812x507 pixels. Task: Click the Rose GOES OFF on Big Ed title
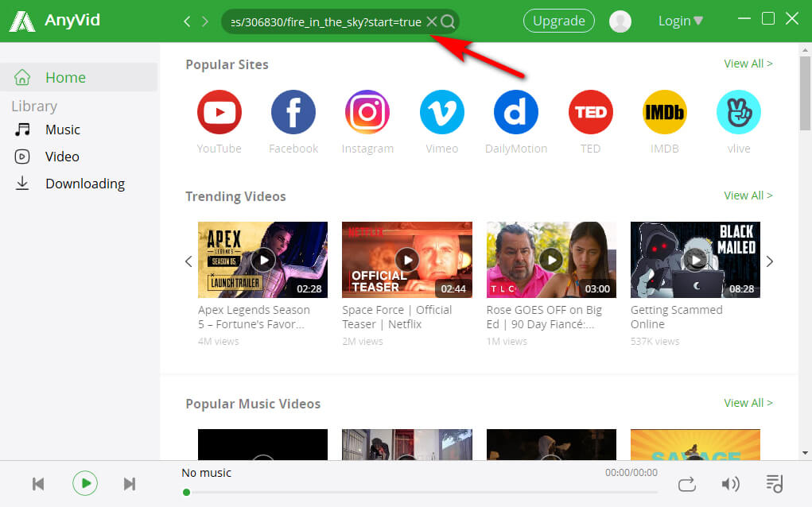click(x=544, y=317)
